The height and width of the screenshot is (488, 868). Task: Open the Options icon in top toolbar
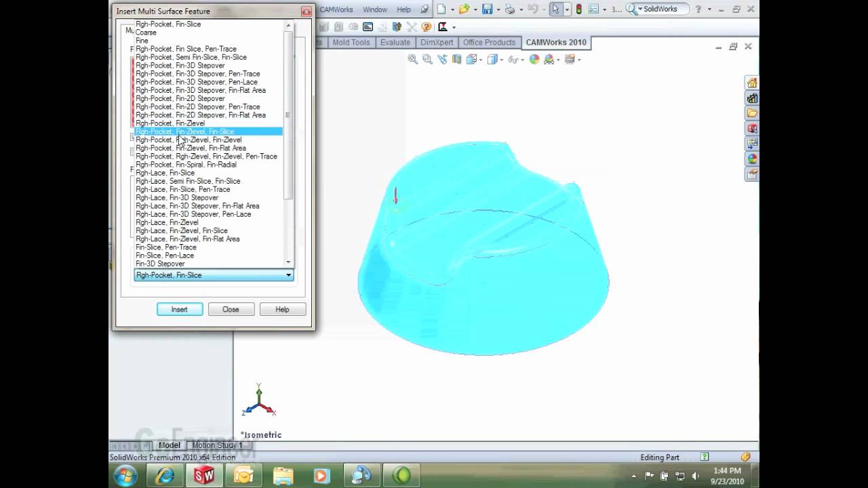tap(594, 9)
